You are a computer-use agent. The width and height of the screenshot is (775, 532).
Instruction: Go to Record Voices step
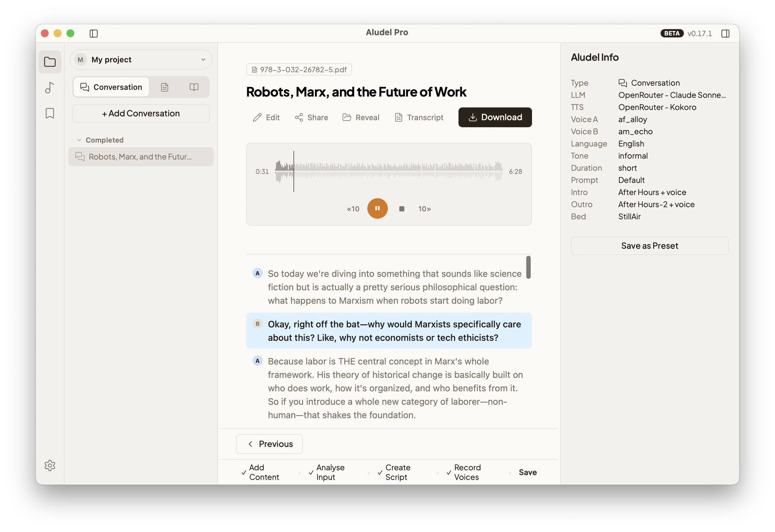(x=464, y=472)
